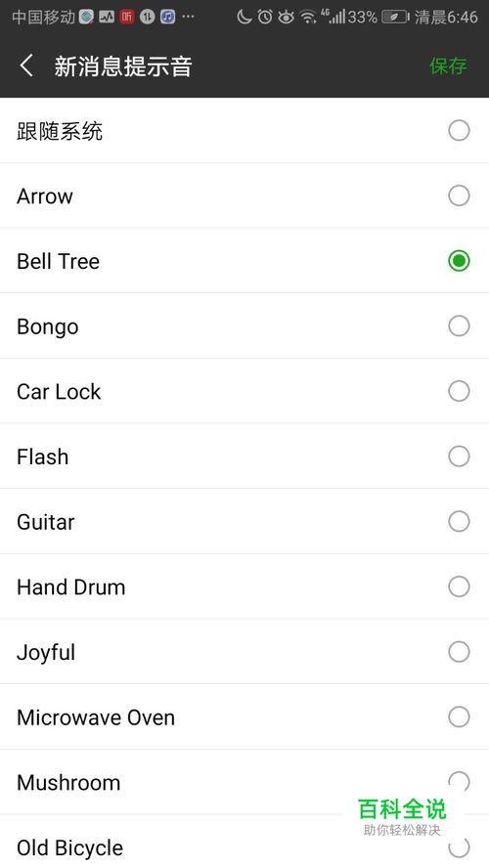
Task: Select the 跟随系统 radio option
Action: pos(459,131)
